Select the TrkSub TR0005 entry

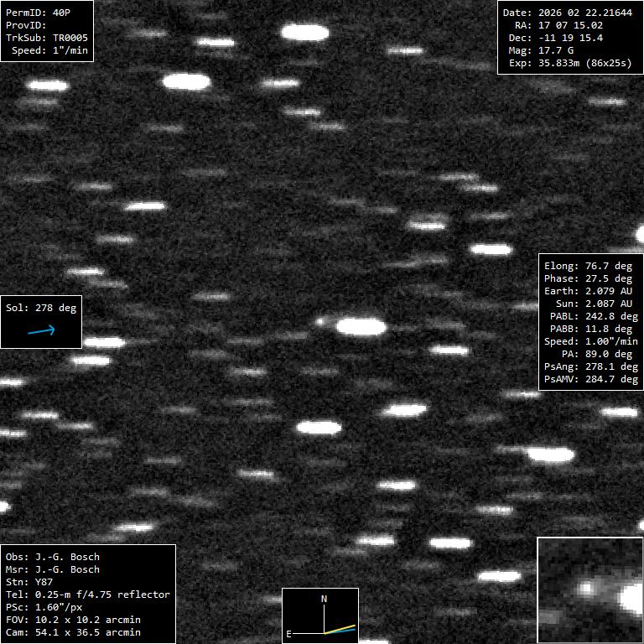(x=47, y=38)
